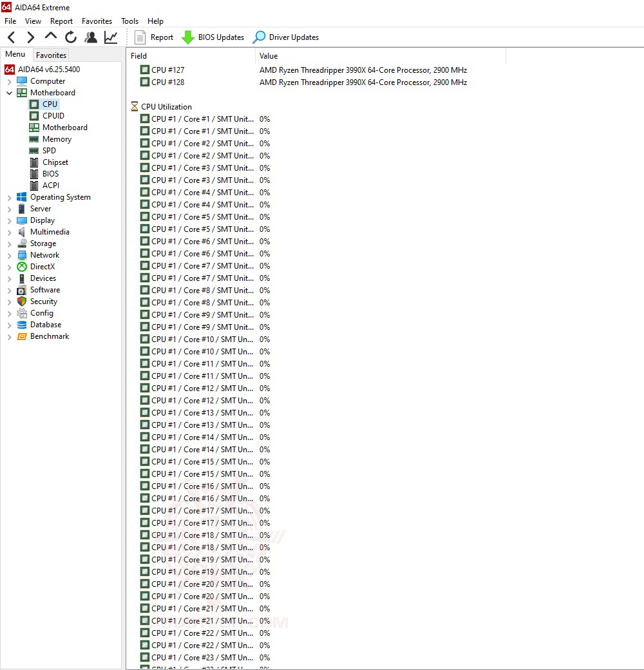Select the CPU #128 row
The height and width of the screenshot is (670, 644).
303,82
